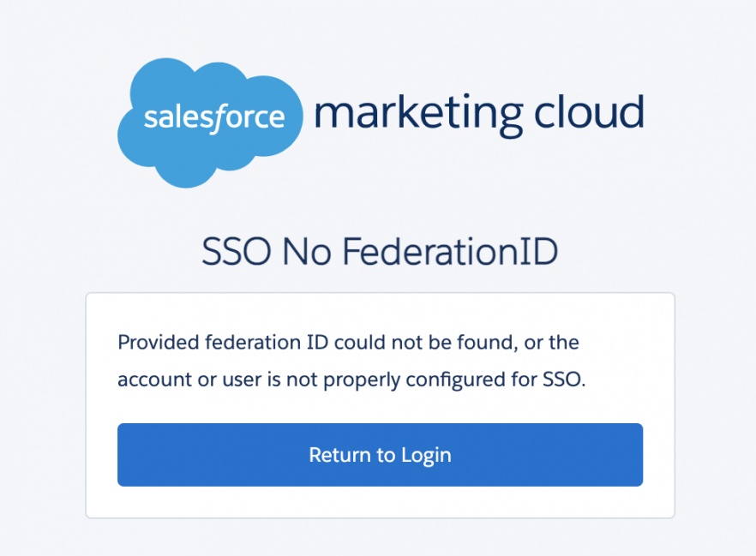Open homepage via the Salesforce logo
This screenshot has width=756, height=556.
pyautogui.click(x=210, y=120)
